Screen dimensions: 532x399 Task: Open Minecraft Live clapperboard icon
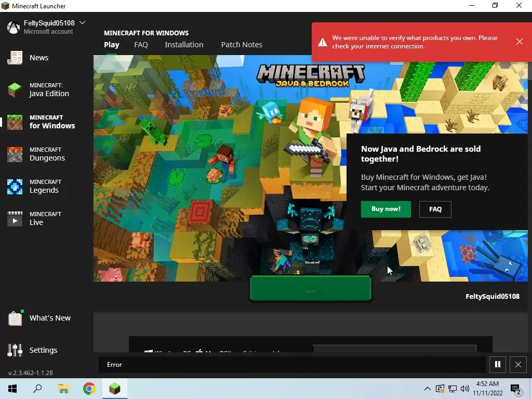coord(15,219)
